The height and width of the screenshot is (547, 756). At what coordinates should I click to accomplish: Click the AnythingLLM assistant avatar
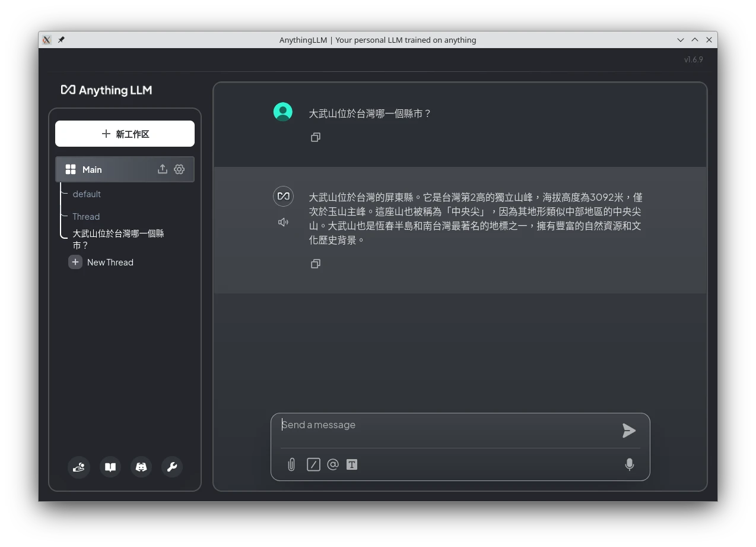(283, 196)
